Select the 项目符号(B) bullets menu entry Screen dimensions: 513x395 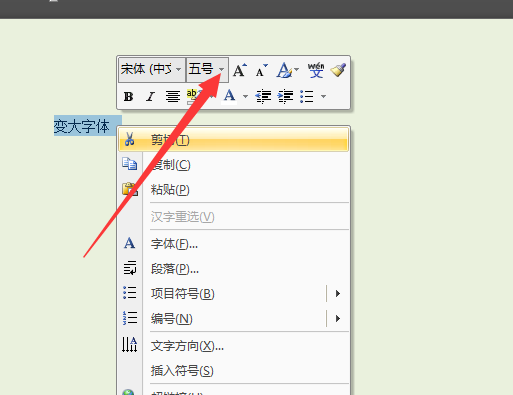click(x=234, y=294)
